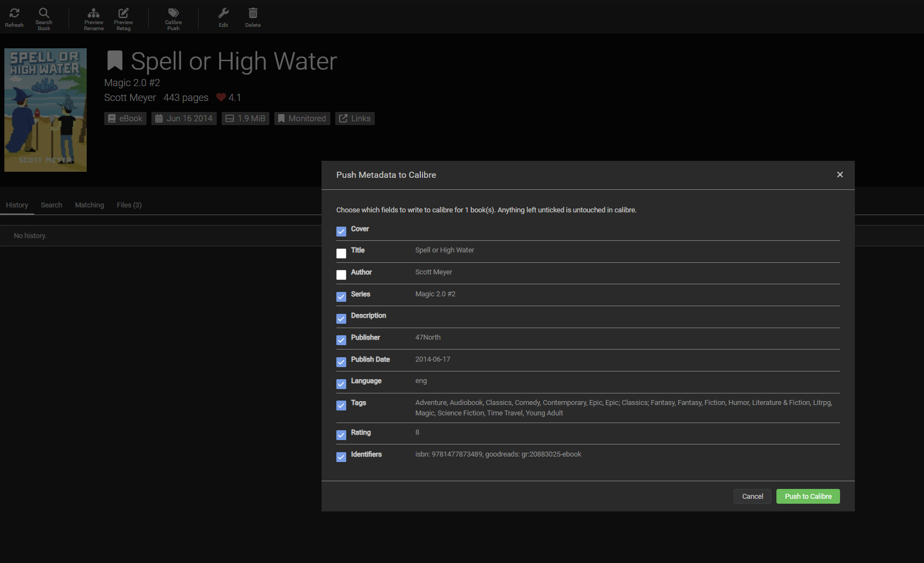The height and width of the screenshot is (563, 924).
Task: Click the heart rating 4.1
Action: pos(228,98)
